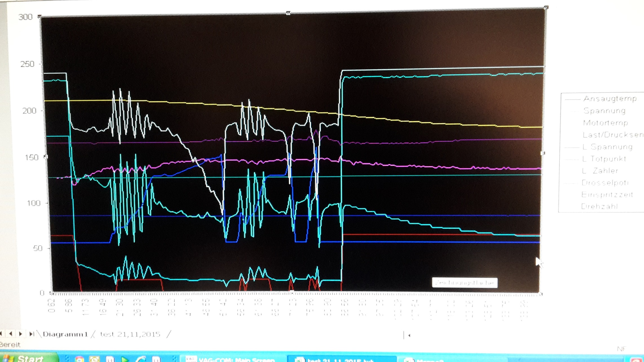Click the next sheet navigation arrow

coord(21,334)
